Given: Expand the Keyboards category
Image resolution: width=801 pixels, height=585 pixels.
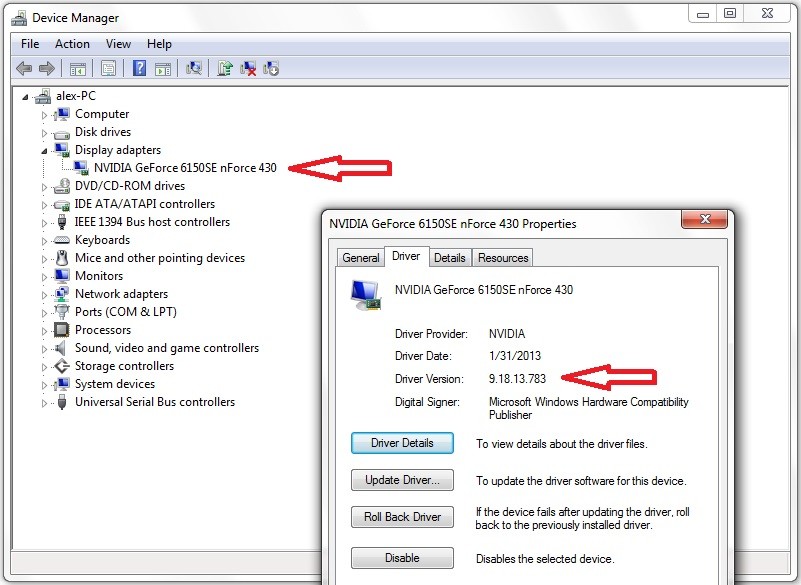Looking at the screenshot, I should (x=44, y=241).
